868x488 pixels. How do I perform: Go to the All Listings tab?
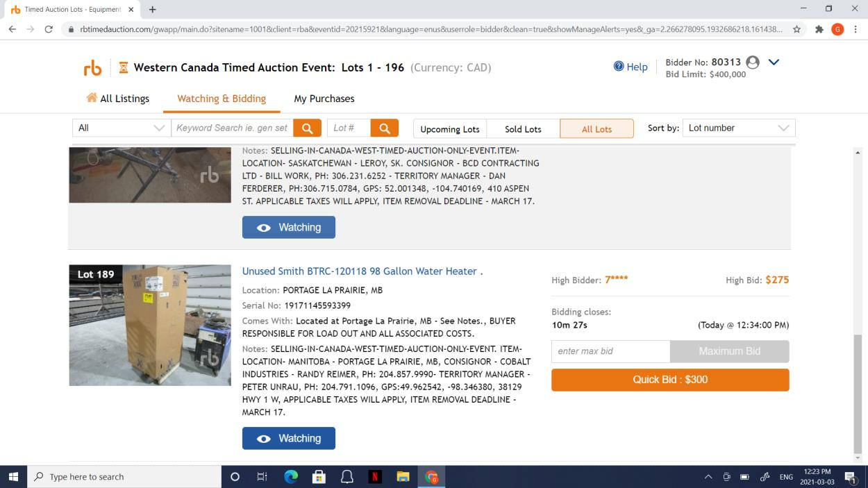[x=117, y=99]
